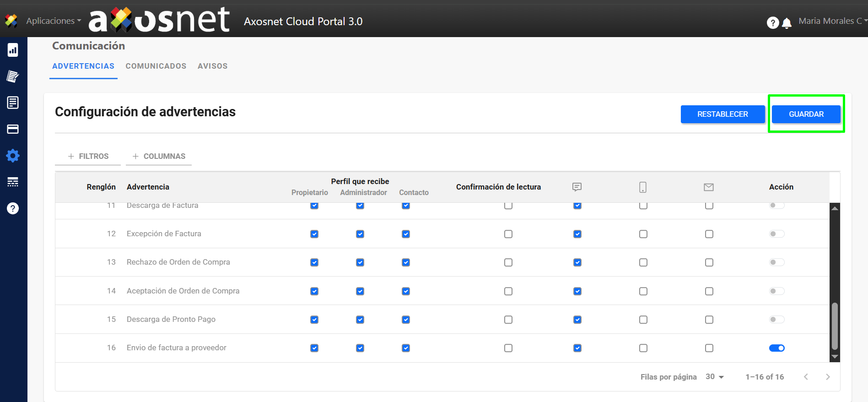Click the mobile phone column icon

tap(643, 187)
